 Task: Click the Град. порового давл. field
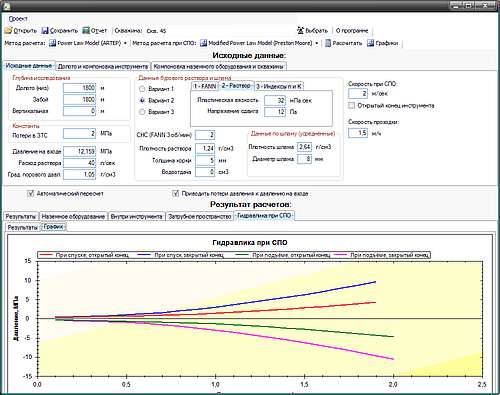tap(79, 174)
